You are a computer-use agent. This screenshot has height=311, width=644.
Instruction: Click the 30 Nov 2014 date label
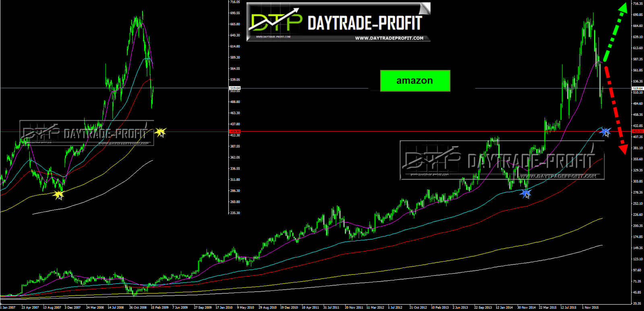pos(526,308)
